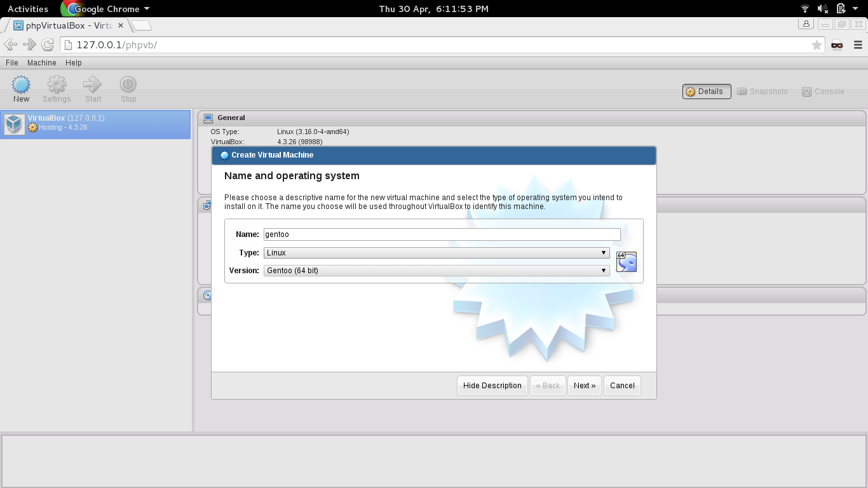The image size is (868, 488).
Task: Click the Name and operating system heading
Action: [292, 176]
